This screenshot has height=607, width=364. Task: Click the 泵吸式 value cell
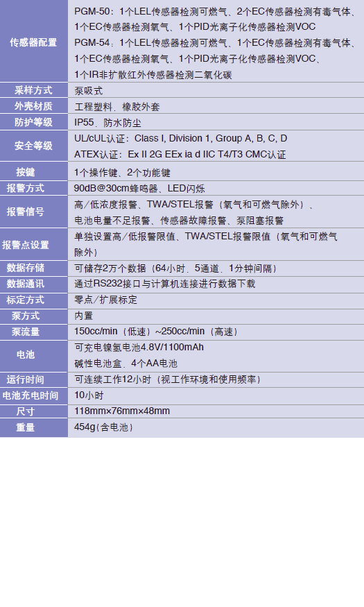[x=216, y=91]
